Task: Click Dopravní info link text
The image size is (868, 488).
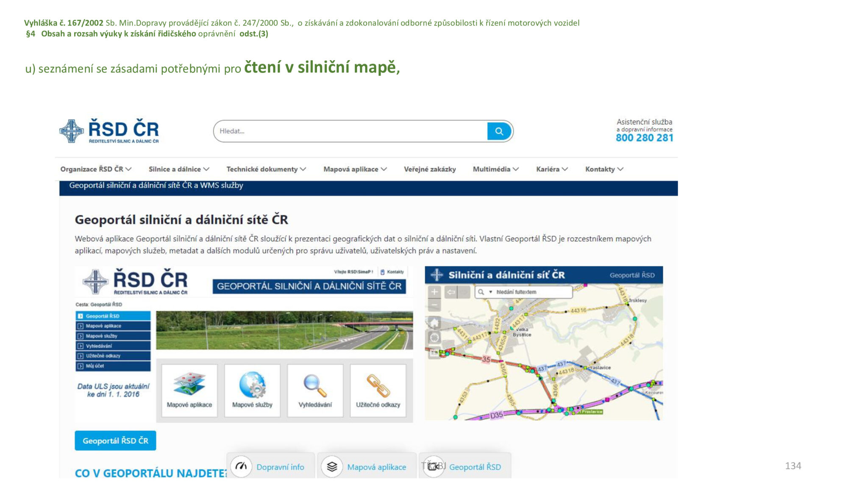Action: [280, 467]
